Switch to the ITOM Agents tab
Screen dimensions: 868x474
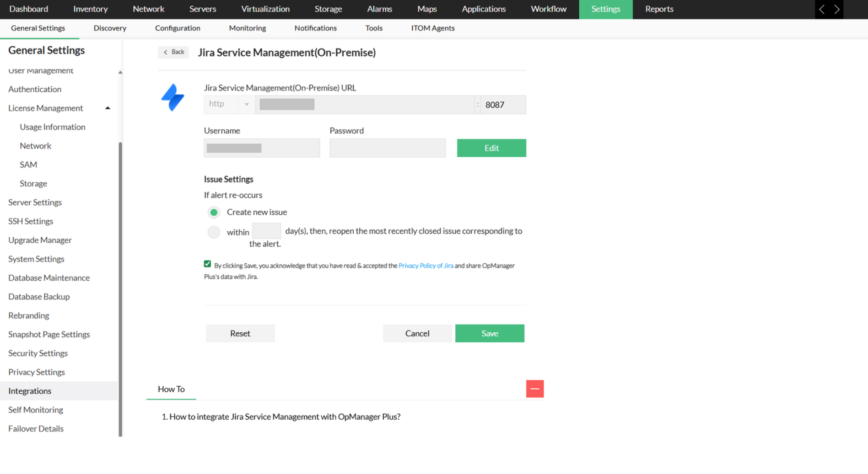click(433, 28)
